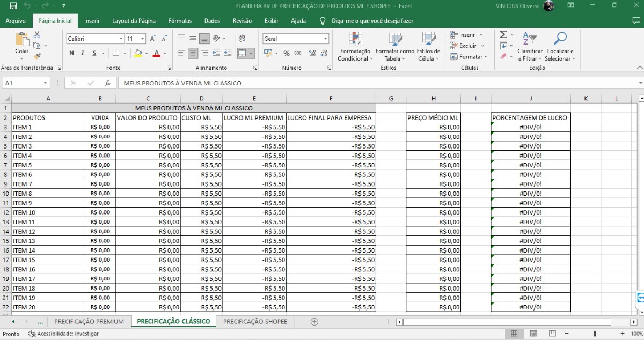Viewport: 644px width, 340px height.
Task: Click the Acessibilidade: investigar status link
Action: pos(63,334)
